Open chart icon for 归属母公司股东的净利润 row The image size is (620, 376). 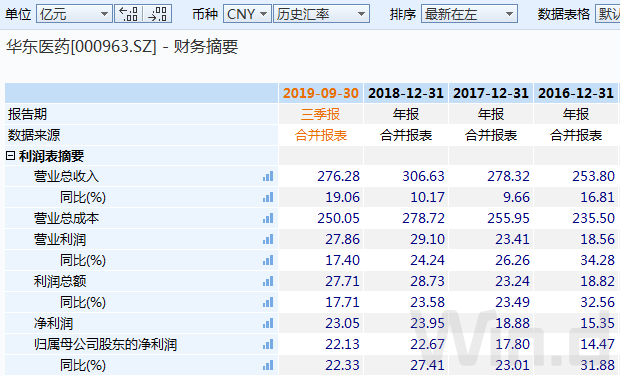tap(268, 344)
